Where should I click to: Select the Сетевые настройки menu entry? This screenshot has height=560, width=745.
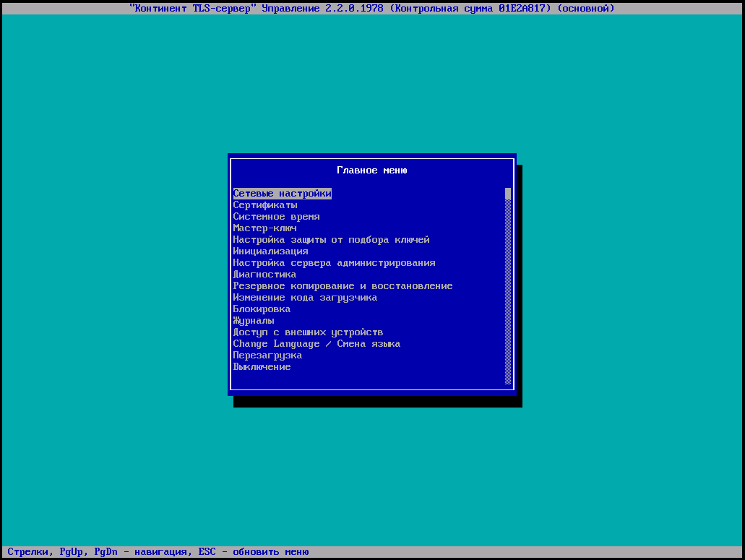coord(283,194)
